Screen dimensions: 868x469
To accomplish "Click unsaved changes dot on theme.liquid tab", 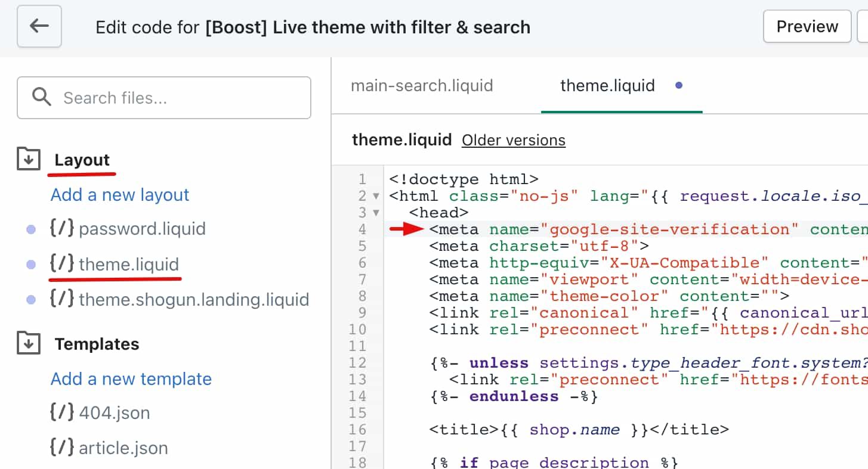I will 678,86.
